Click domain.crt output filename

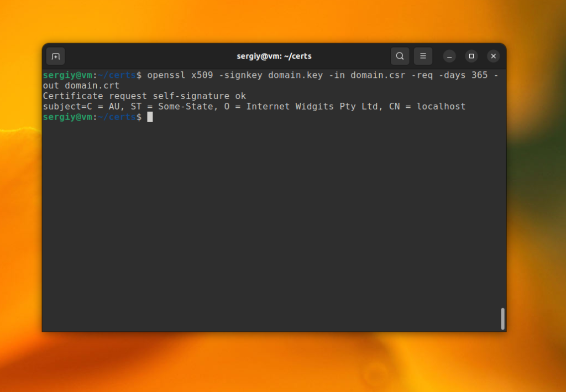[92, 86]
